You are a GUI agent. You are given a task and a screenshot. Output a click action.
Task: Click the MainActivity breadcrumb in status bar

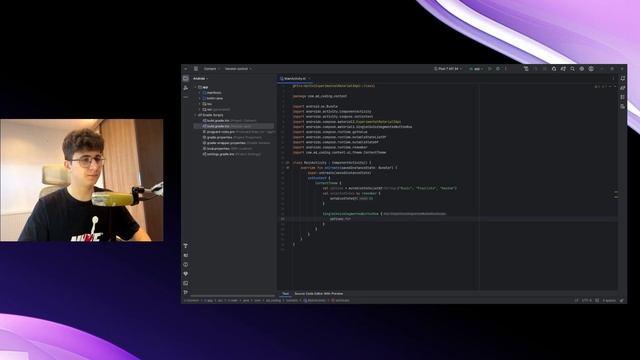(x=315, y=300)
